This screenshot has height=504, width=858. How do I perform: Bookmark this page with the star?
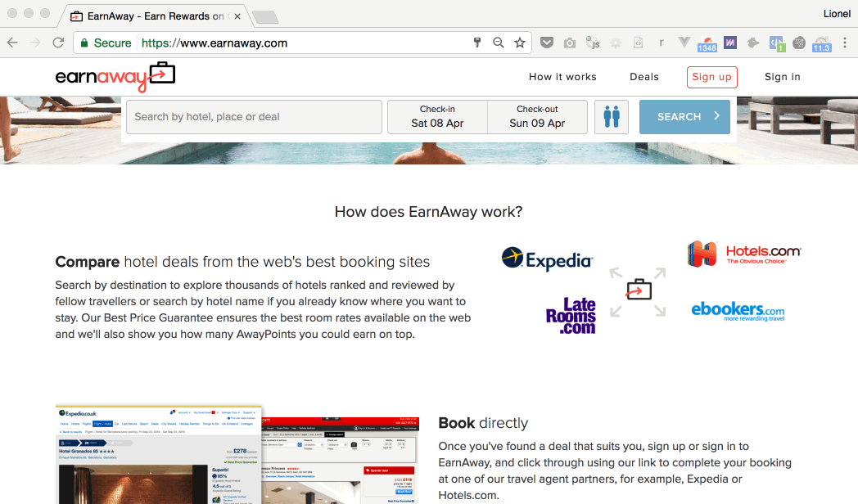pyautogui.click(x=520, y=43)
